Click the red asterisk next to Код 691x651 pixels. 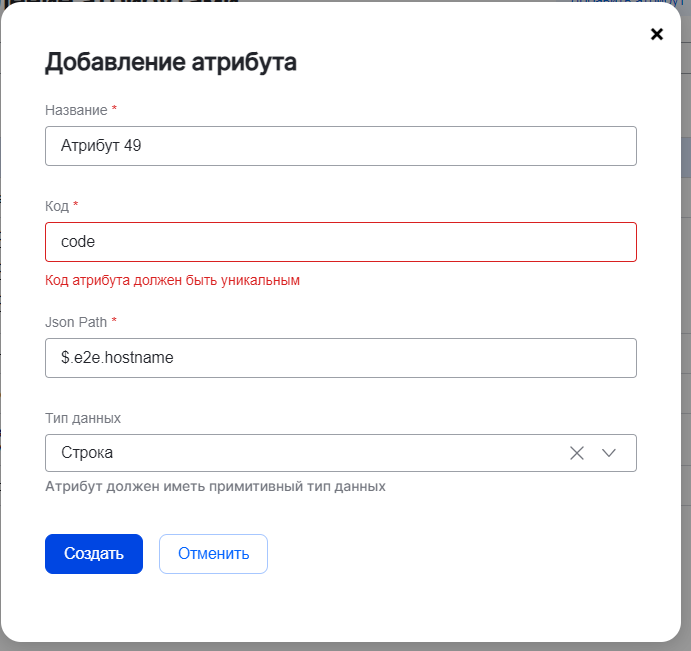coord(76,205)
